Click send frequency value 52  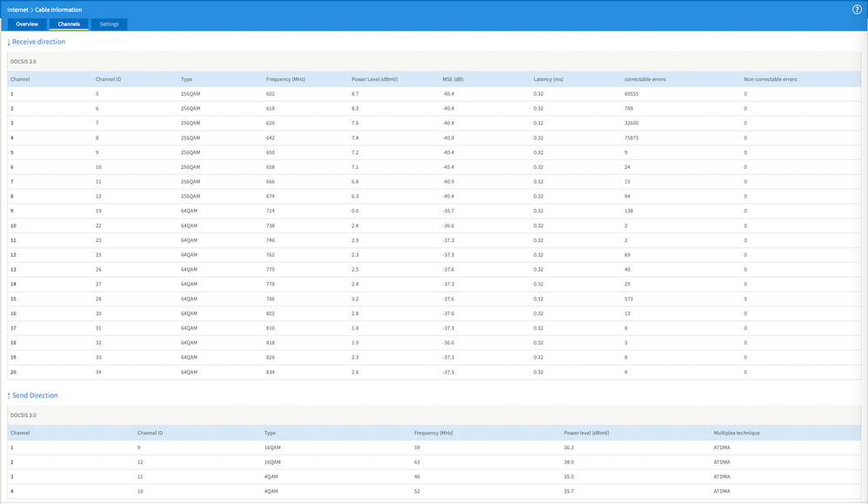(x=417, y=491)
